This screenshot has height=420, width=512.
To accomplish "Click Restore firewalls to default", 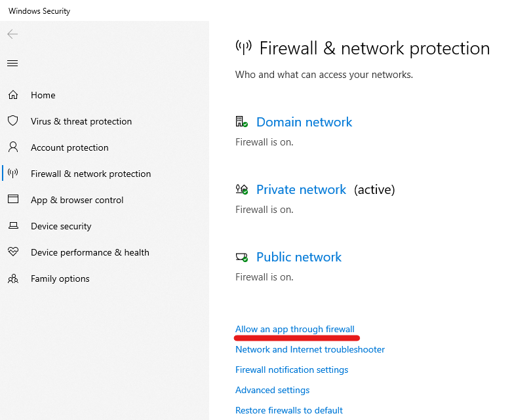I will pos(288,410).
